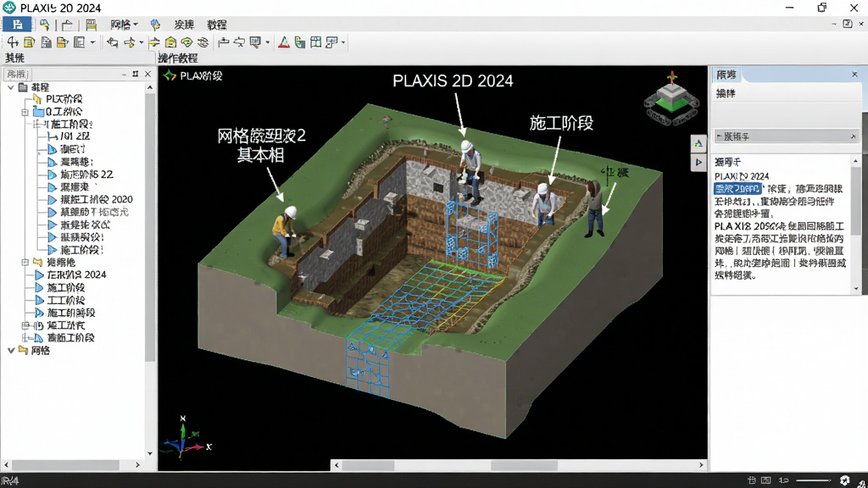Open the dropdown arrow after the yellow arrow tool
Screen dimensions: 868x488
tap(142, 42)
